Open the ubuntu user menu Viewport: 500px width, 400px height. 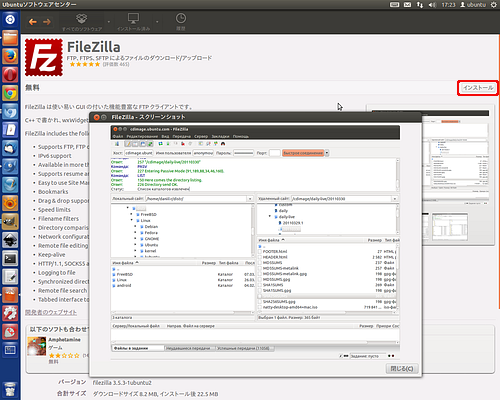pos(473,5)
